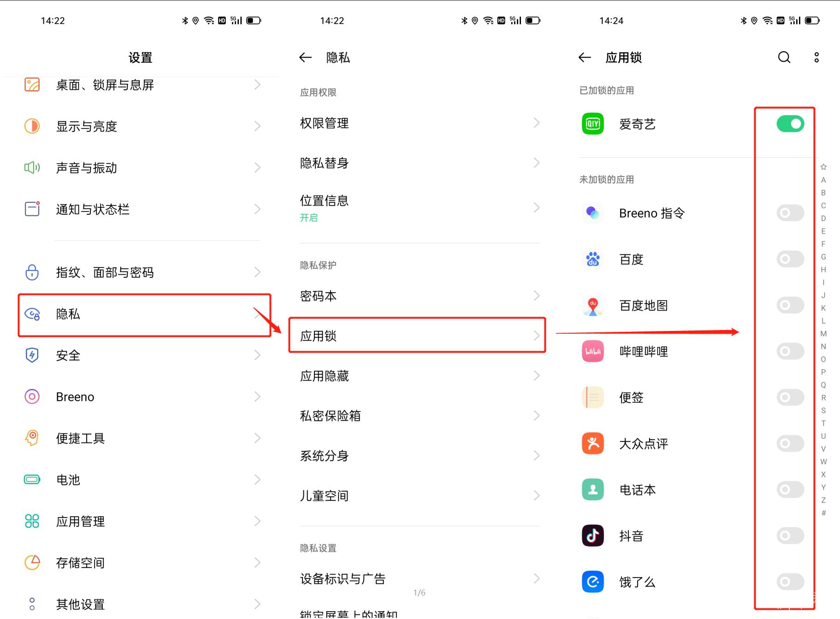The image size is (840, 619).
Task: Tap the 应用管理 four-squares icon
Action: pos(32,521)
